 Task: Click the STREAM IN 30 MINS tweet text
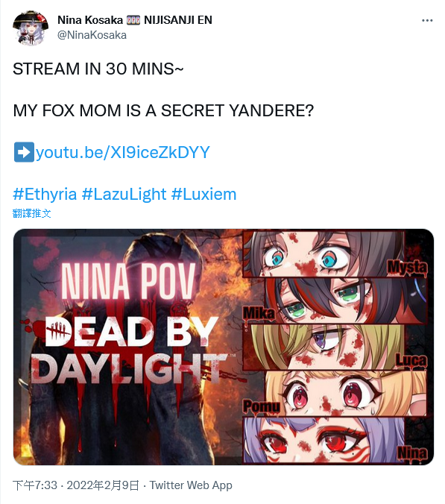pyautogui.click(x=98, y=69)
